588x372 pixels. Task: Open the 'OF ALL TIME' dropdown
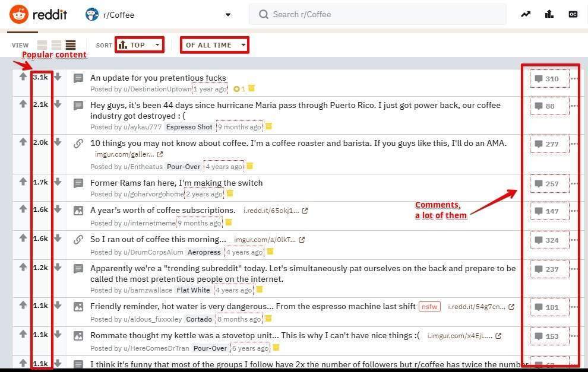[x=214, y=44]
